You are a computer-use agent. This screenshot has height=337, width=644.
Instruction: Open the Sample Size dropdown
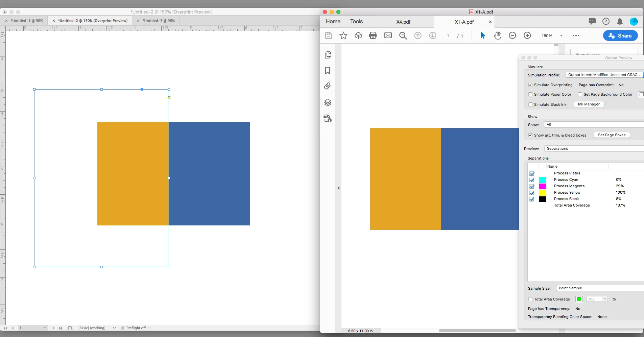[x=600, y=288]
